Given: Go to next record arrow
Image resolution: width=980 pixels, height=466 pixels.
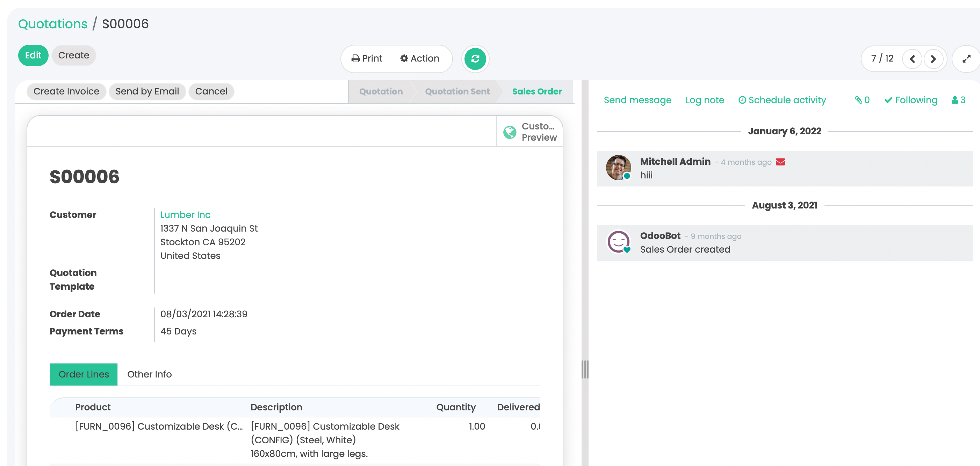Looking at the screenshot, I should (x=933, y=59).
